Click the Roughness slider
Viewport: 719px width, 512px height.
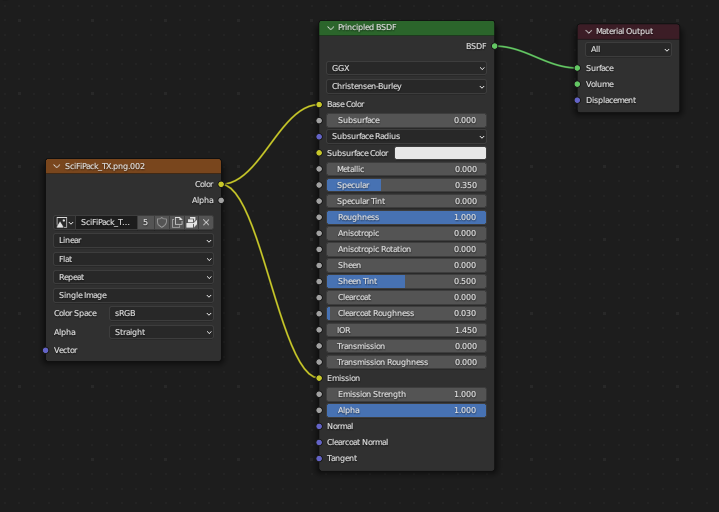[x=406, y=217]
